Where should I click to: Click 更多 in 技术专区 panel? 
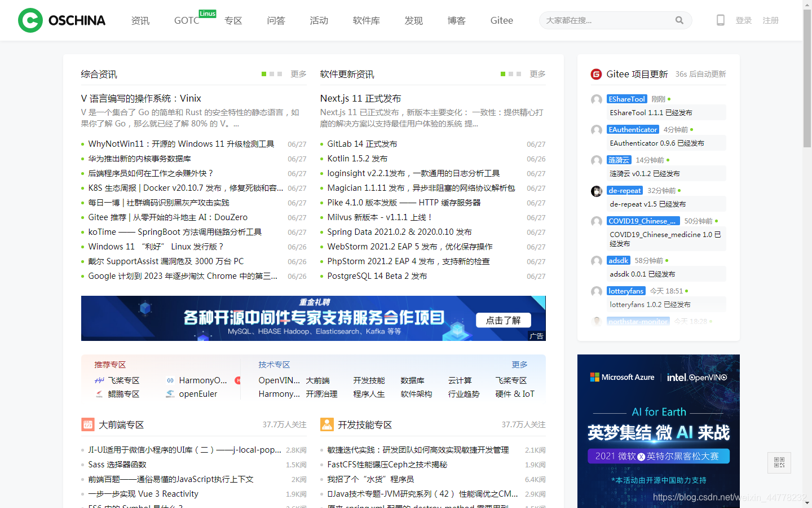pyautogui.click(x=519, y=365)
